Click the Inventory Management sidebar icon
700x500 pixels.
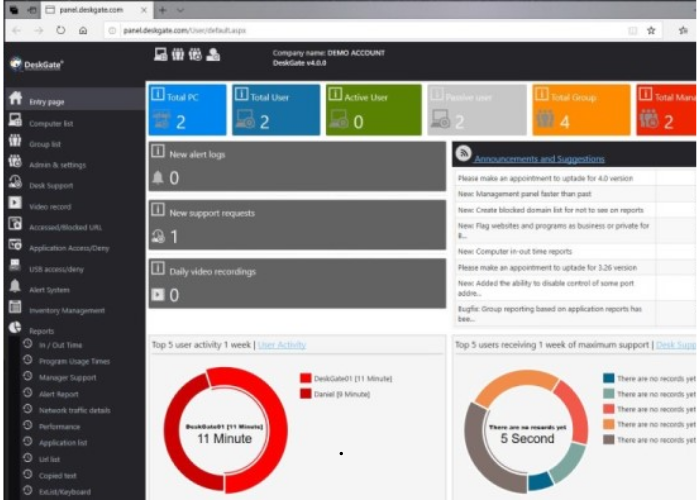point(15,307)
